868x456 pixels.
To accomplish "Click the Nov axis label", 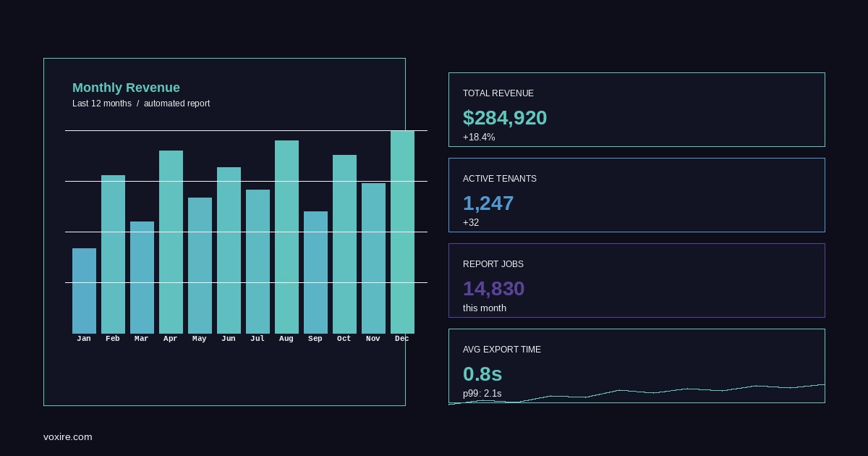I will click(x=373, y=339).
